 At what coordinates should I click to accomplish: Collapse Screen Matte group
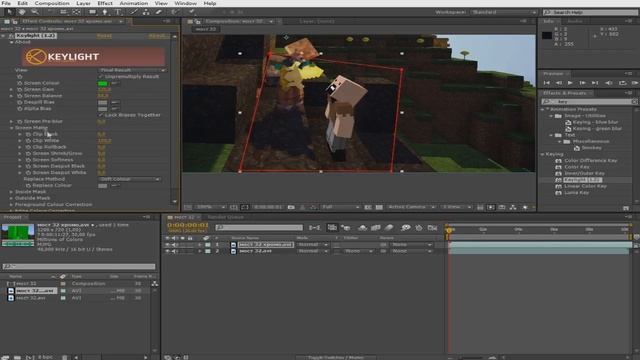coord(11,128)
